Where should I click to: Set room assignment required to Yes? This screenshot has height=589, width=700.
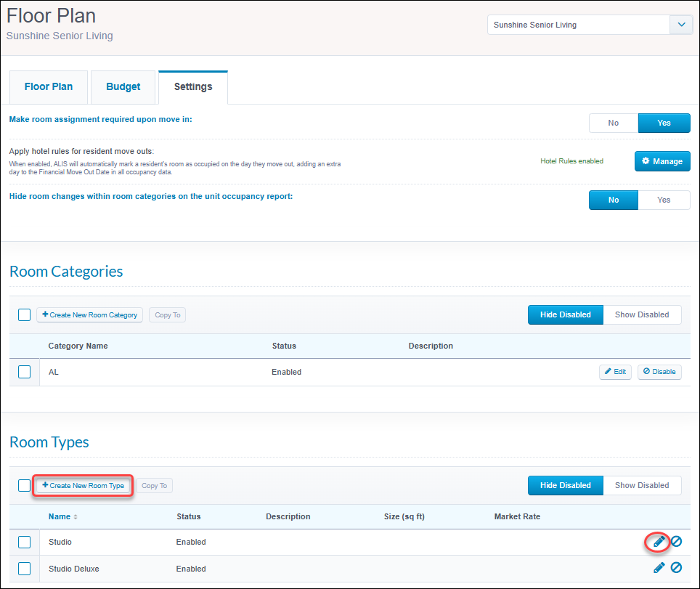[664, 123]
